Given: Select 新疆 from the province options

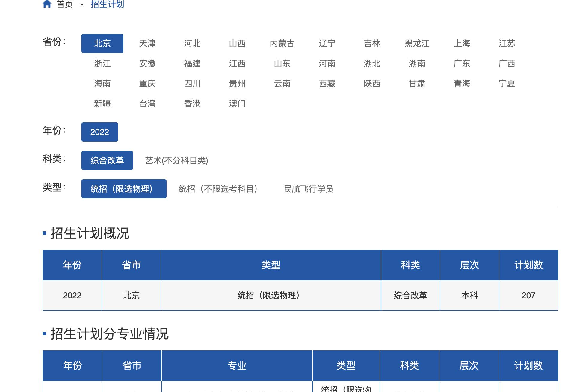Looking at the screenshot, I should coord(102,104).
